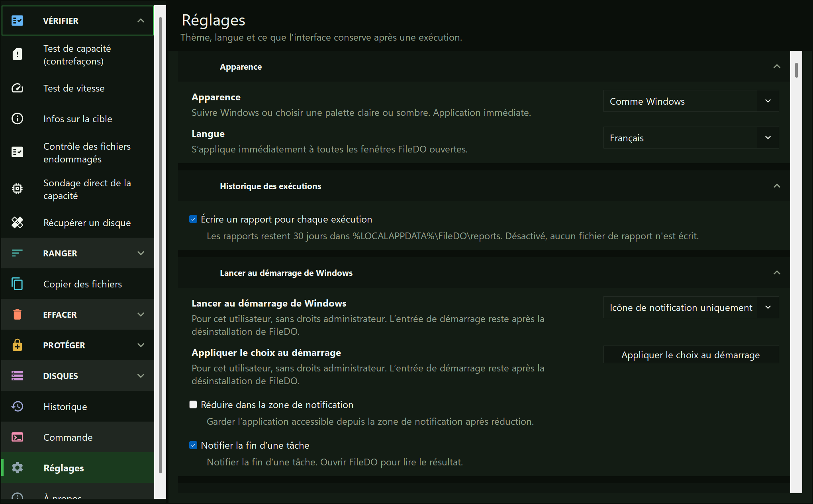Click the gear icon for Réglages
The height and width of the screenshot is (504, 813).
[18, 468]
